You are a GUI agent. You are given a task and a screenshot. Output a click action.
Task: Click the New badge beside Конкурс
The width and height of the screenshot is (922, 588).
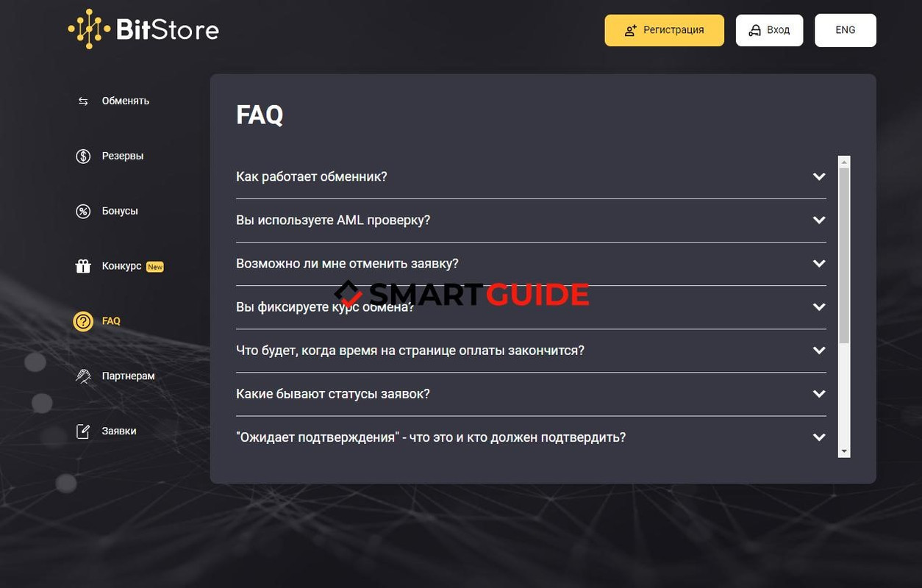click(155, 267)
